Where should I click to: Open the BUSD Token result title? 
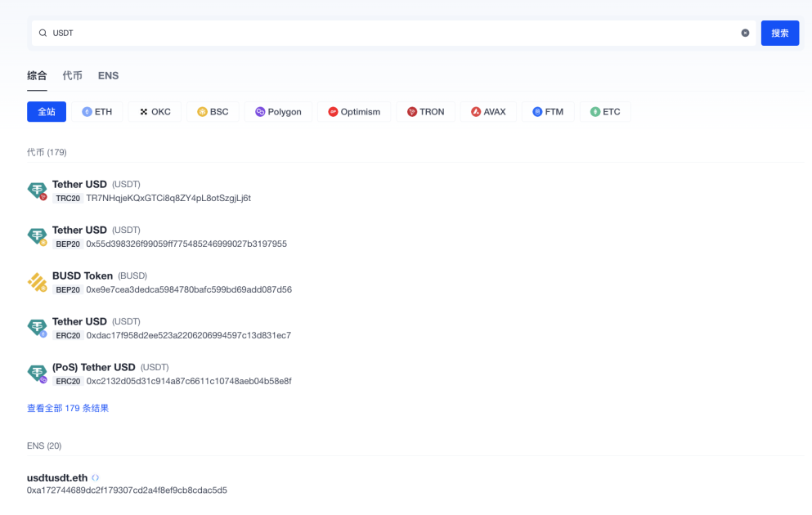pos(83,275)
